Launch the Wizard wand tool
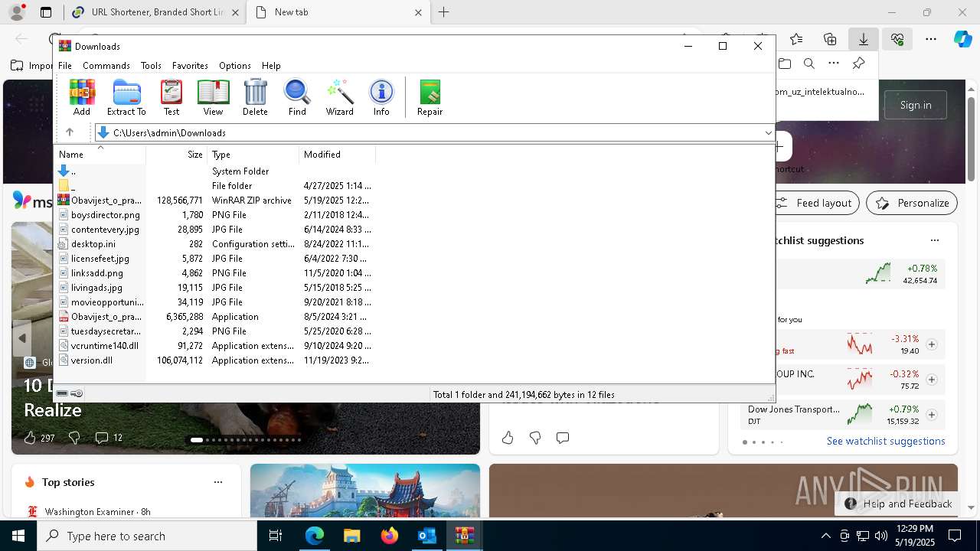980x551 pixels. point(339,97)
